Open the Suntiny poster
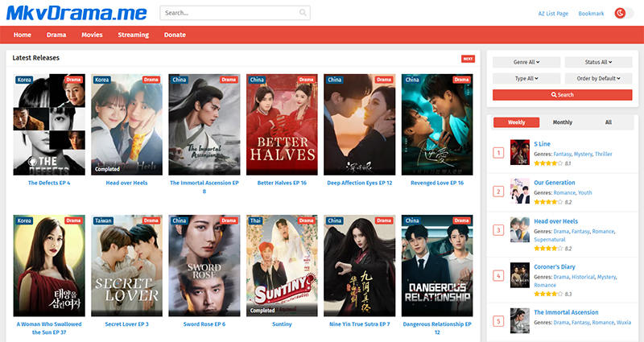Screen dimensions: 644x342 282,266
